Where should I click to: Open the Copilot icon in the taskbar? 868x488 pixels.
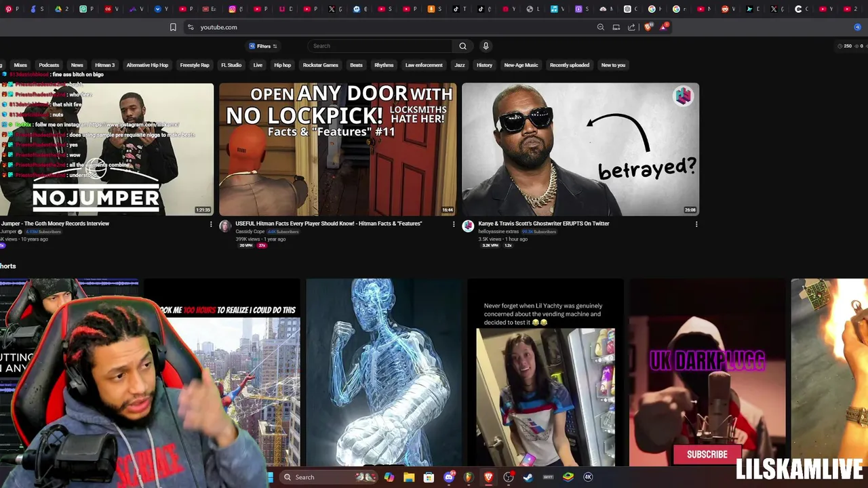click(x=389, y=477)
